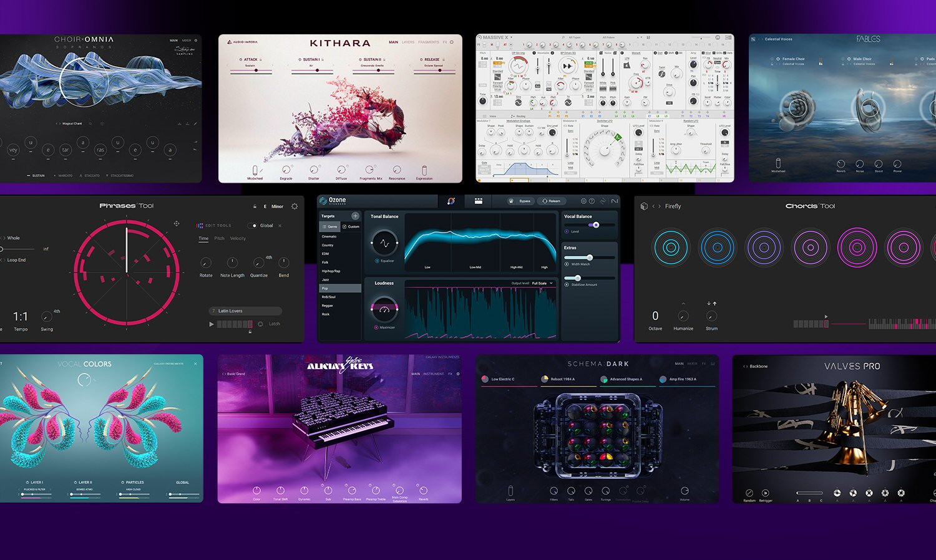
Task: Open the Ozone assistant view icon
Action: (451, 201)
